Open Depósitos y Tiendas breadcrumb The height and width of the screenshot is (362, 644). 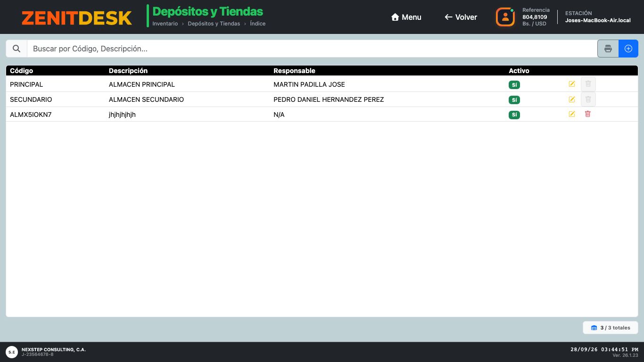(214, 24)
